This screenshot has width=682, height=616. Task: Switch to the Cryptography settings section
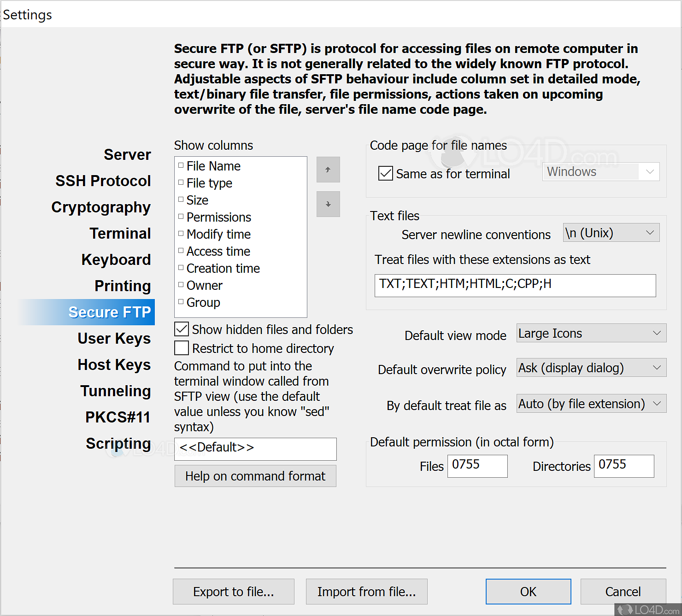point(101,207)
